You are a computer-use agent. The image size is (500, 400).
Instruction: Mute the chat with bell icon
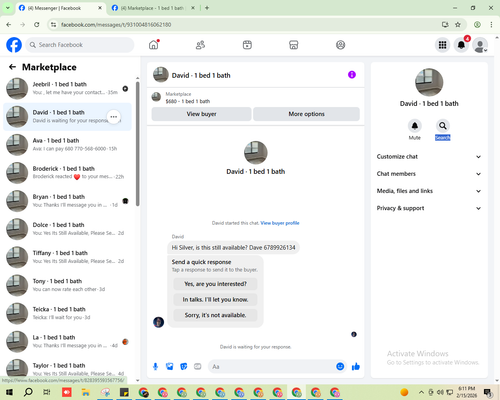tap(415, 126)
